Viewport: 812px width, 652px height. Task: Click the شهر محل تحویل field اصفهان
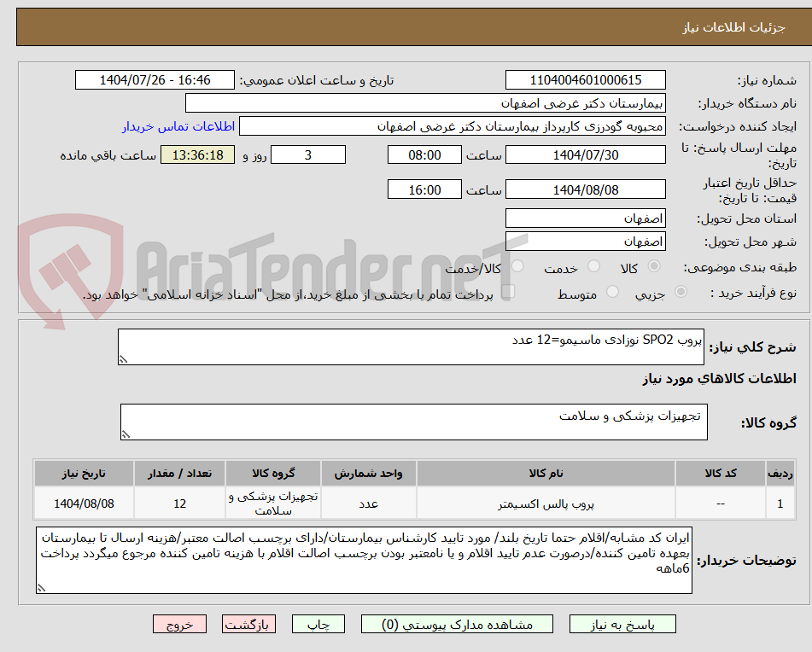coord(585,242)
